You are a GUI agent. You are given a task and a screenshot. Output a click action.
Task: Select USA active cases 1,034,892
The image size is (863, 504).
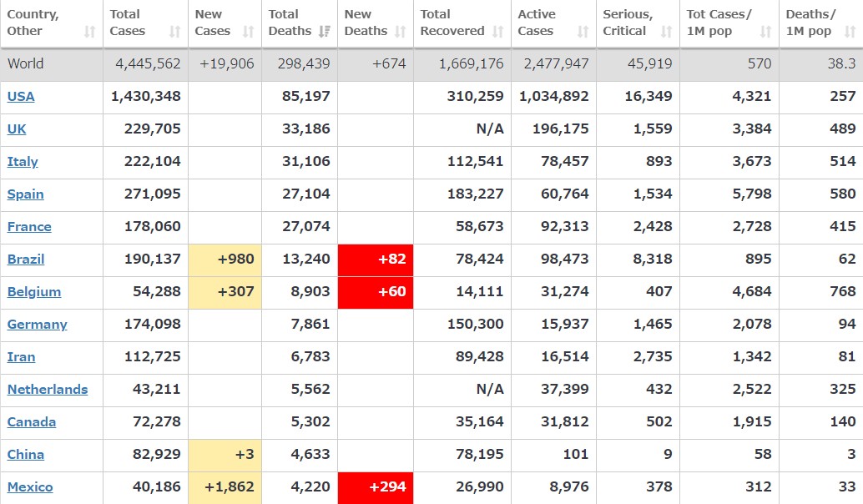553,97
